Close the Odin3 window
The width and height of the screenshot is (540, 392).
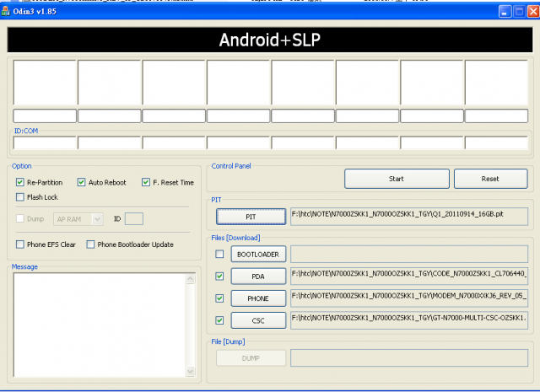click(533, 12)
